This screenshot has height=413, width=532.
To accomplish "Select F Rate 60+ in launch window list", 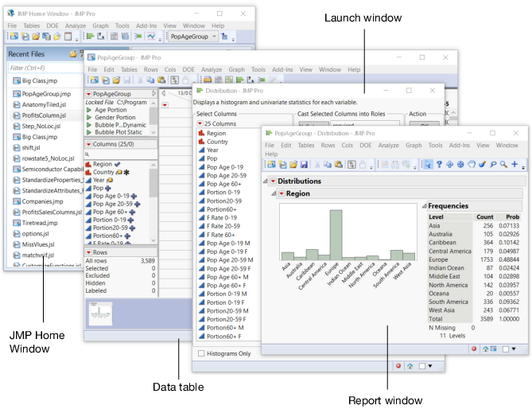I will click(220, 235).
